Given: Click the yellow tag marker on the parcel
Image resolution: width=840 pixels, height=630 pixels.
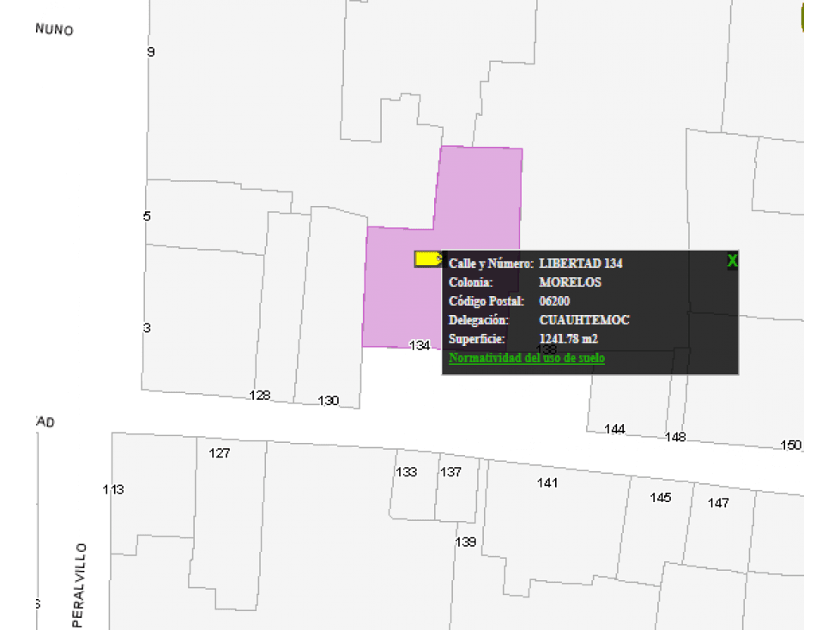Looking at the screenshot, I should 428,258.
